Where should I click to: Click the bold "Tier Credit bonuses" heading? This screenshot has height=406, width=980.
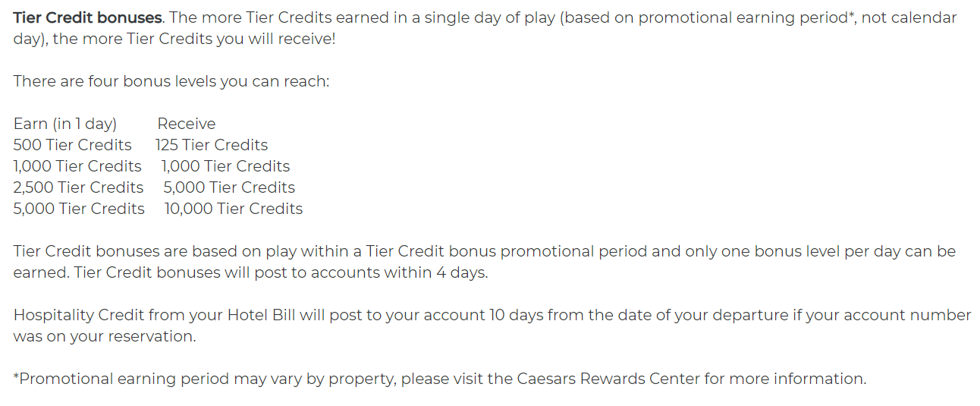click(x=87, y=17)
